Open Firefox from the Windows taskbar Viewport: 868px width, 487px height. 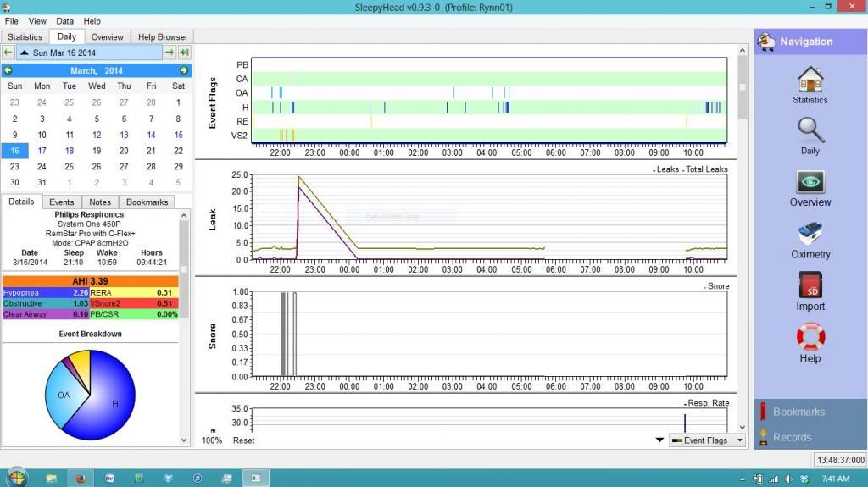tap(81, 478)
